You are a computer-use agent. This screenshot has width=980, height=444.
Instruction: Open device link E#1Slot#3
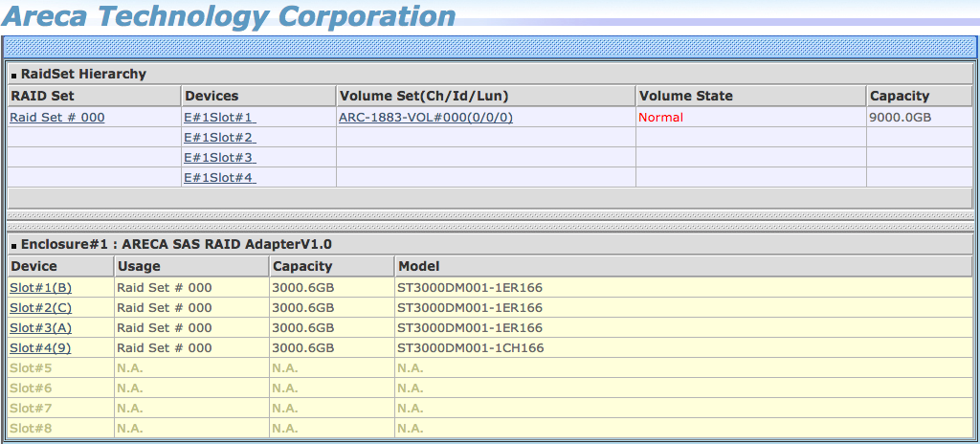coord(220,158)
